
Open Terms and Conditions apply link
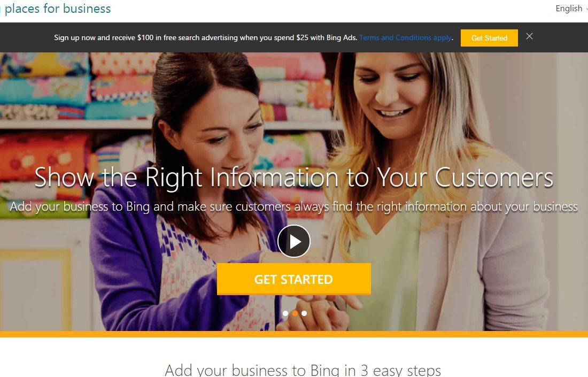tap(405, 37)
